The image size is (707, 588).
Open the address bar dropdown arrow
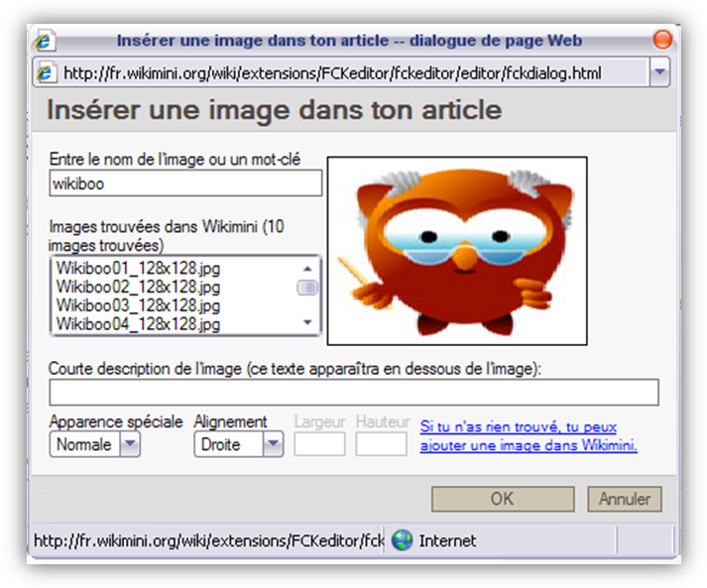[659, 72]
